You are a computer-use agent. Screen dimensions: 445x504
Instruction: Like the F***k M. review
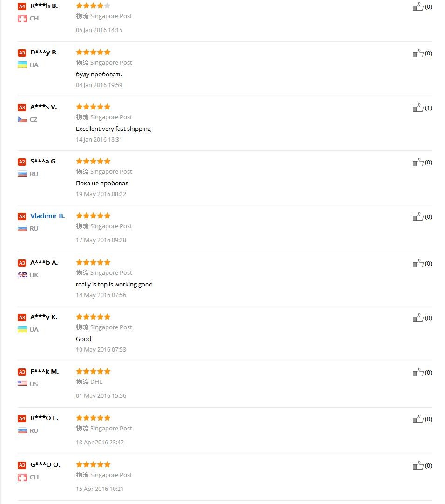coord(418,372)
